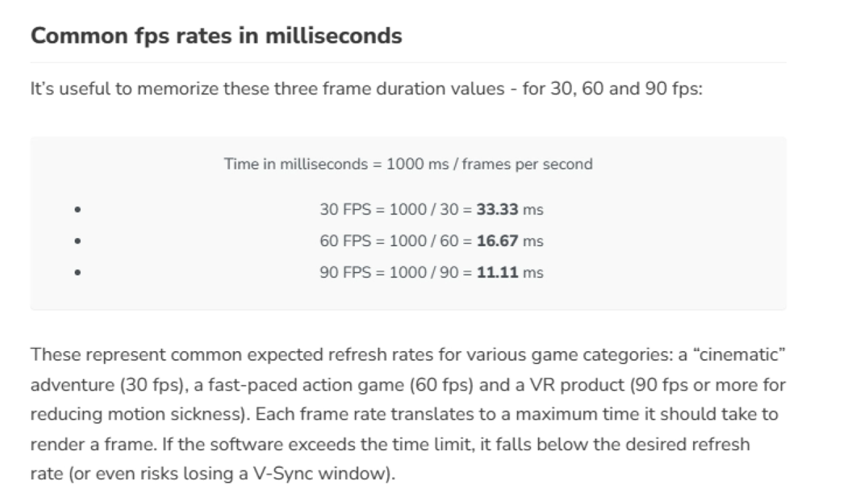Click the bullet point beside the 90 FPS line
Viewport: 868px width, 488px height.
click(78, 272)
